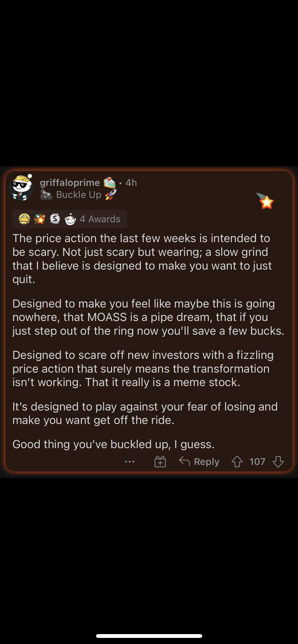Click the rocket emoji after Buckle Up

[111, 195]
